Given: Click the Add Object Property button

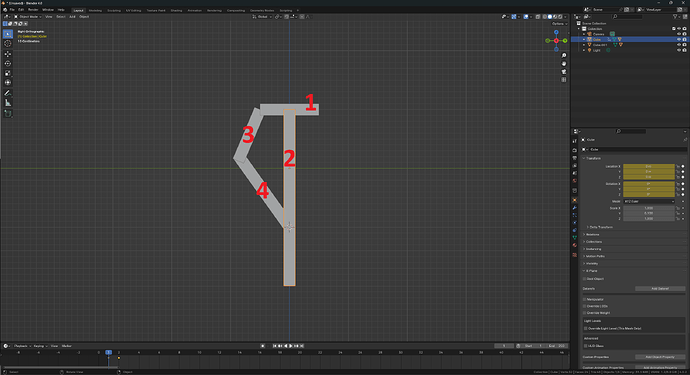Looking at the screenshot, I should (x=660, y=357).
